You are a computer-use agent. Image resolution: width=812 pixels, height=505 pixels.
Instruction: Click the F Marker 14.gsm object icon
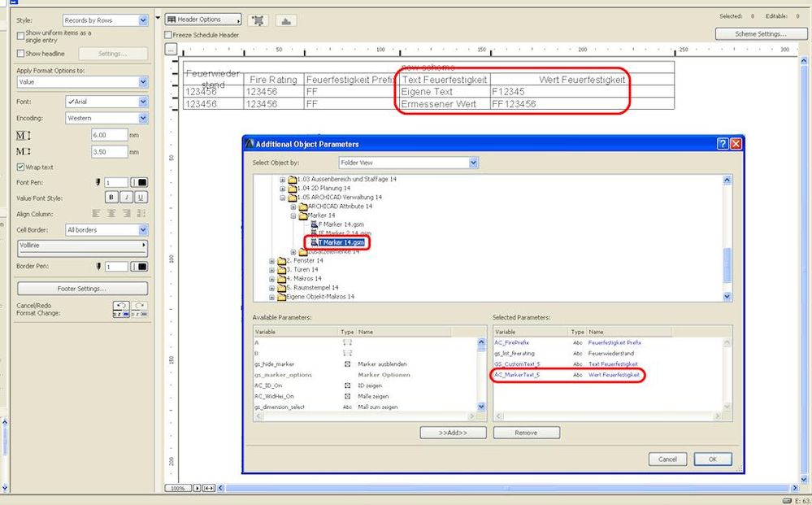(x=314, y=224)
